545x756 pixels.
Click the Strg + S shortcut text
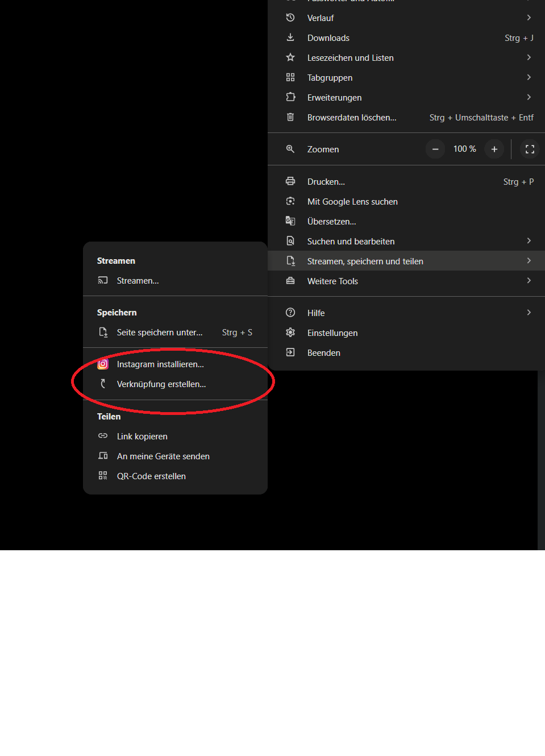tap(237, 332)
